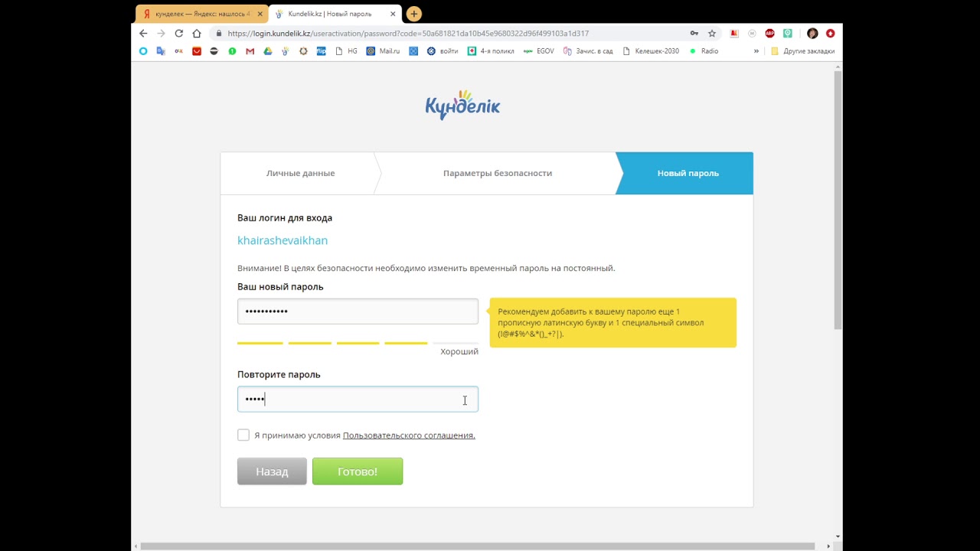Open the Pocket red bookmark icon
The width and height of the screenshot is (980, 551).
pyautogui.click(x=197, y=51)
